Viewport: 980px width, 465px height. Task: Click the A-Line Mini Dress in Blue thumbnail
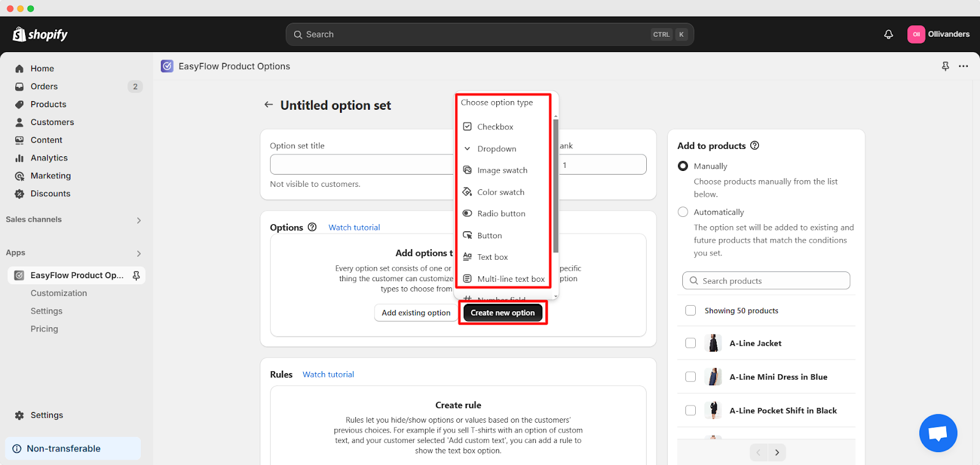point(713,377)
